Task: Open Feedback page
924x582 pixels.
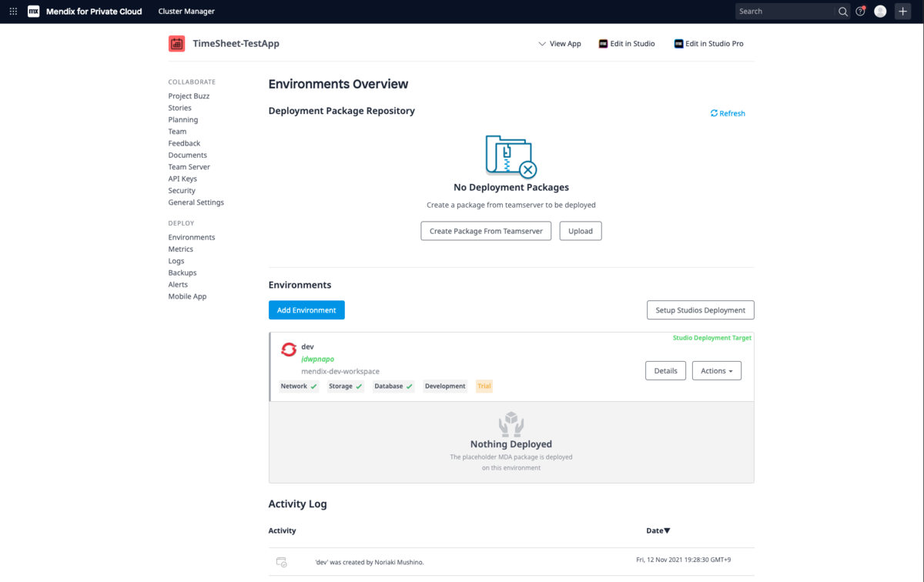Action: pos(184,143)
